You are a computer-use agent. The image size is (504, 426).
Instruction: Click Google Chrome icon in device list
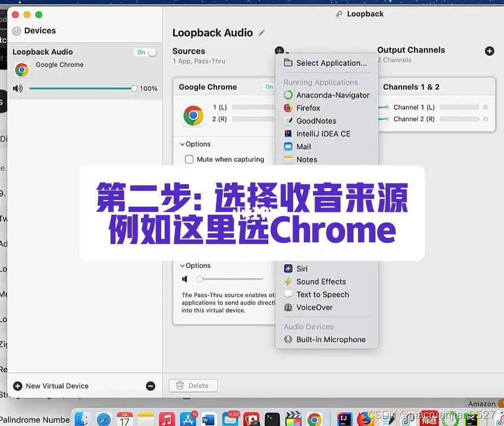[22, 70]
